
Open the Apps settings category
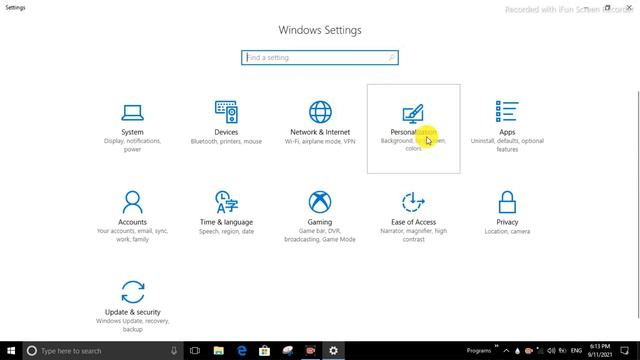[507, 128]
